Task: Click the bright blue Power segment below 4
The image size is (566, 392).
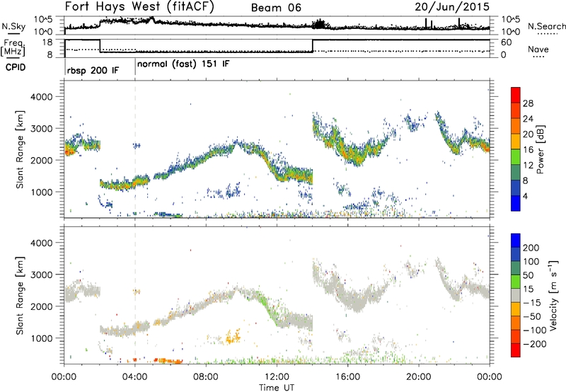Action: pyautogui.click(x=516, y=203)
